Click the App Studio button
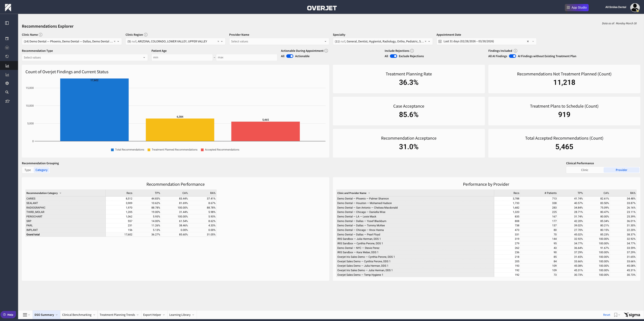Image resolution: width=644 pixels, height=321 pixels. (577, 8)
